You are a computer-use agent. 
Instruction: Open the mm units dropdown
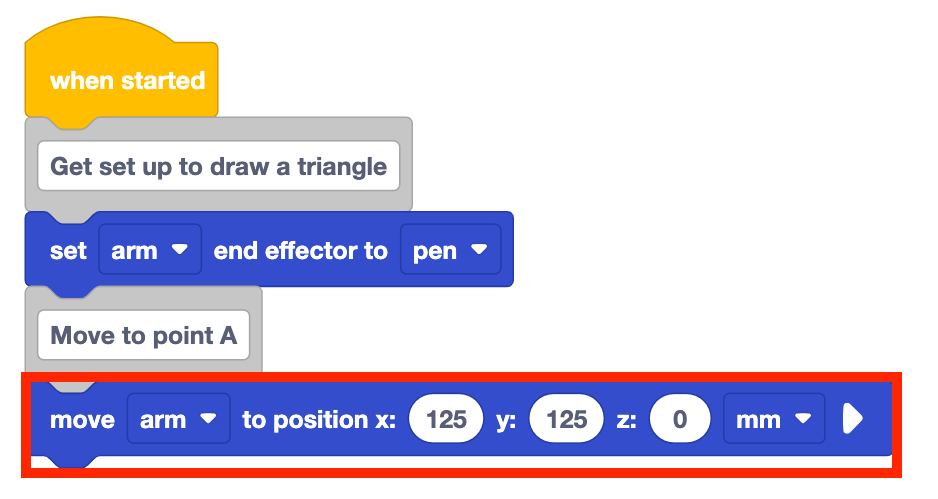pyautogui.click(x=773, y=420)
